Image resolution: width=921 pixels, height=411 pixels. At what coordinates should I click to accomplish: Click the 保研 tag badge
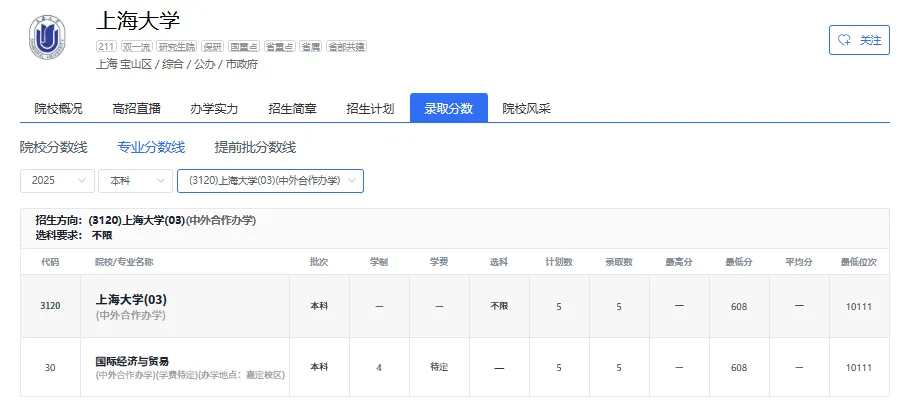213,46
